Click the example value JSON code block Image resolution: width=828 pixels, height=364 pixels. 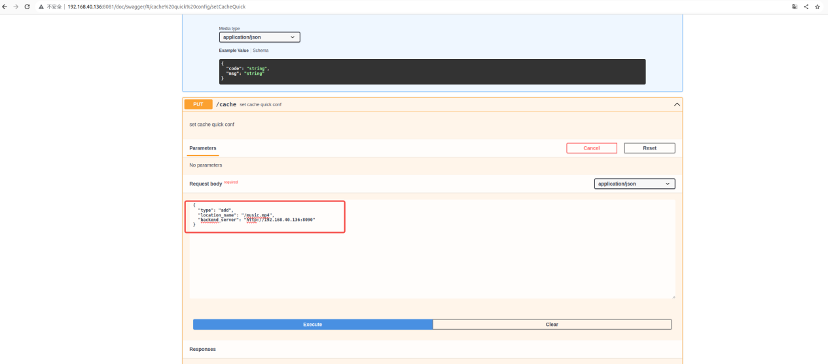(432, 71)
